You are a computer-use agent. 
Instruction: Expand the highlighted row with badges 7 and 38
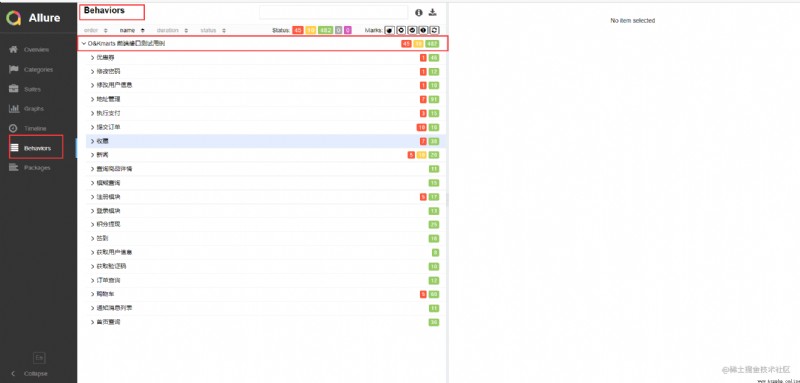tap(261, 141)
